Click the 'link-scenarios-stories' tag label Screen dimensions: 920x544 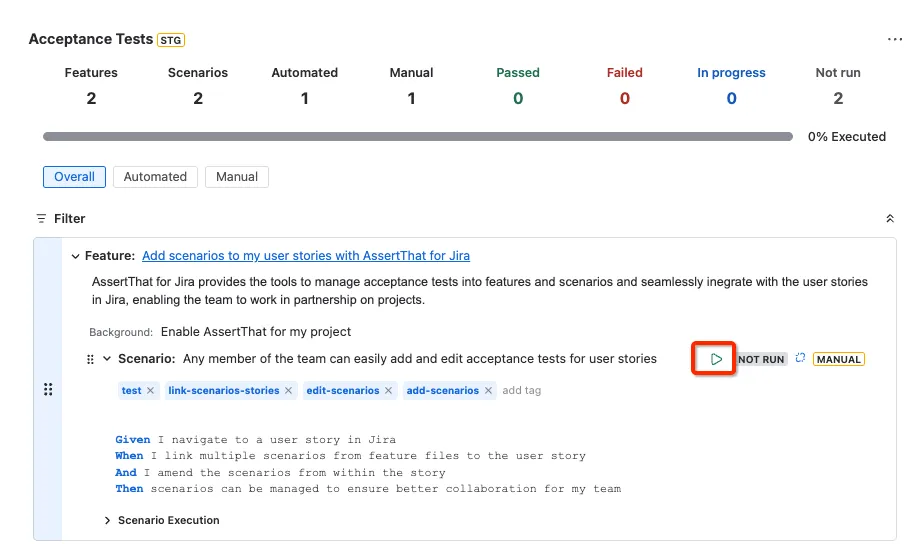click(x=224, y=390)
